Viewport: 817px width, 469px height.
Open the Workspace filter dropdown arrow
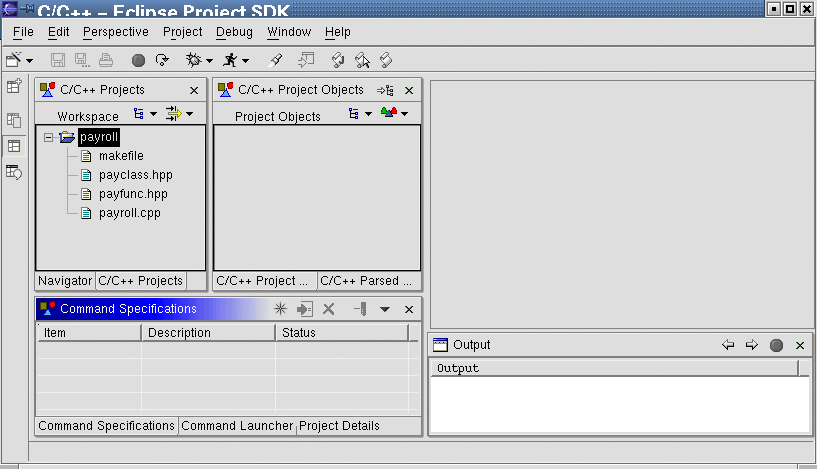tap(190, 114)
